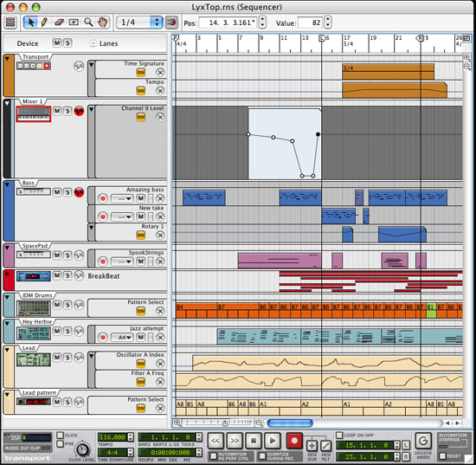This screenshot has height=465, width=476.
Task: Select the Hand scroll tool
Action: coord(103,23)
